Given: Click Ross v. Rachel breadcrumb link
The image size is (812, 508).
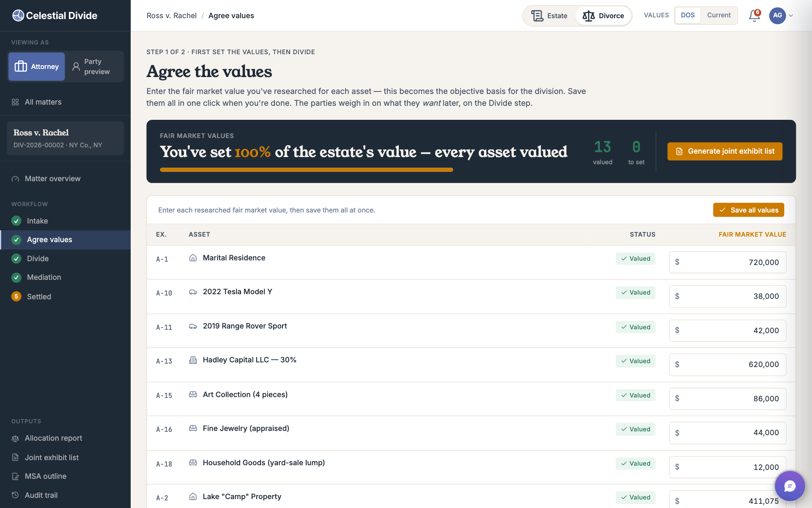Looking at the screenshot, I should (171, 16).
